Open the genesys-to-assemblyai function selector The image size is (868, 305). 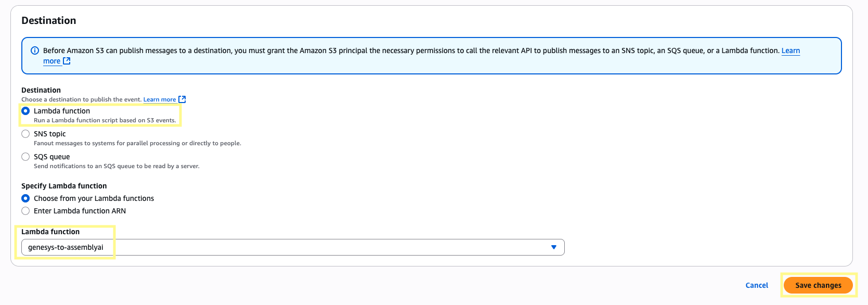[x=292, y=247]
